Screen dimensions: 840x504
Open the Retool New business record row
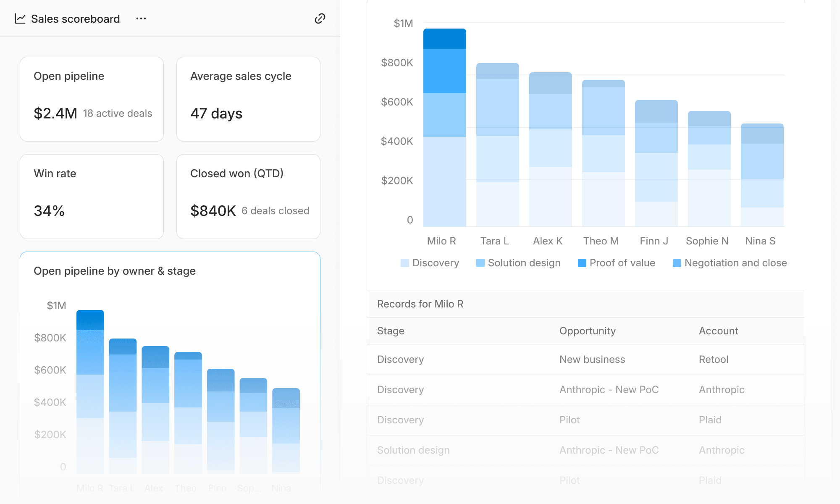[x=586, y=360]
